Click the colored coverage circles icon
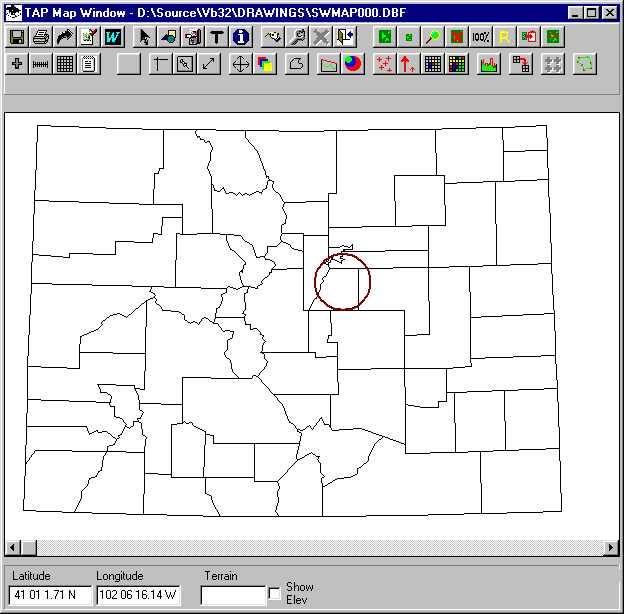This screenshot has width=624, height=614. 353,64
